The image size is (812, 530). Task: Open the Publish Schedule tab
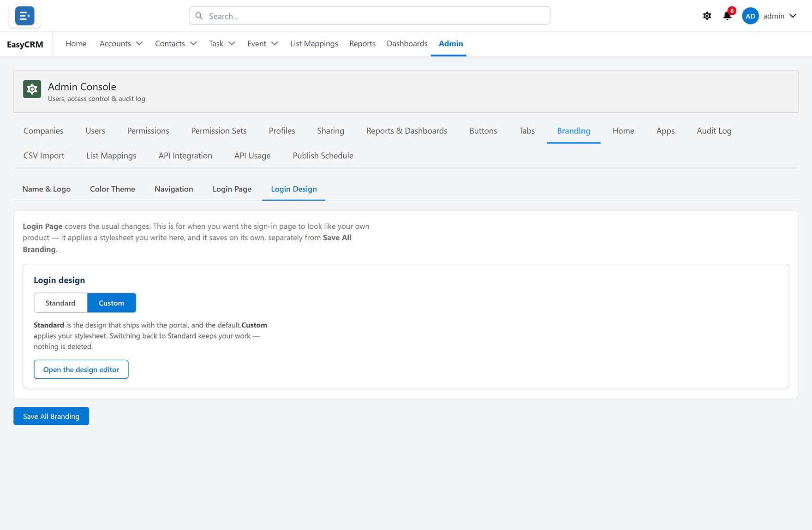click(x=323, y=156)
